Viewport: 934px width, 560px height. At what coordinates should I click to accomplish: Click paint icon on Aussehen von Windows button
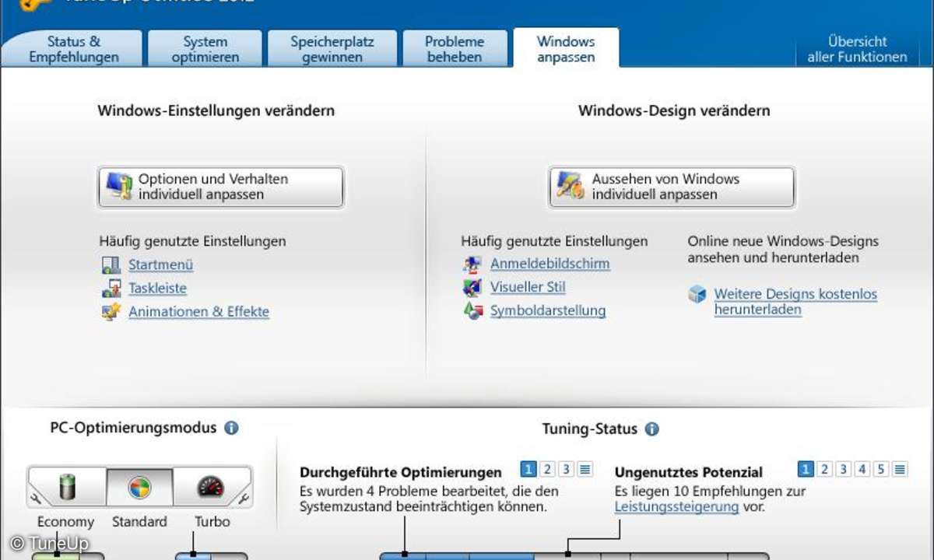(571, 187)
